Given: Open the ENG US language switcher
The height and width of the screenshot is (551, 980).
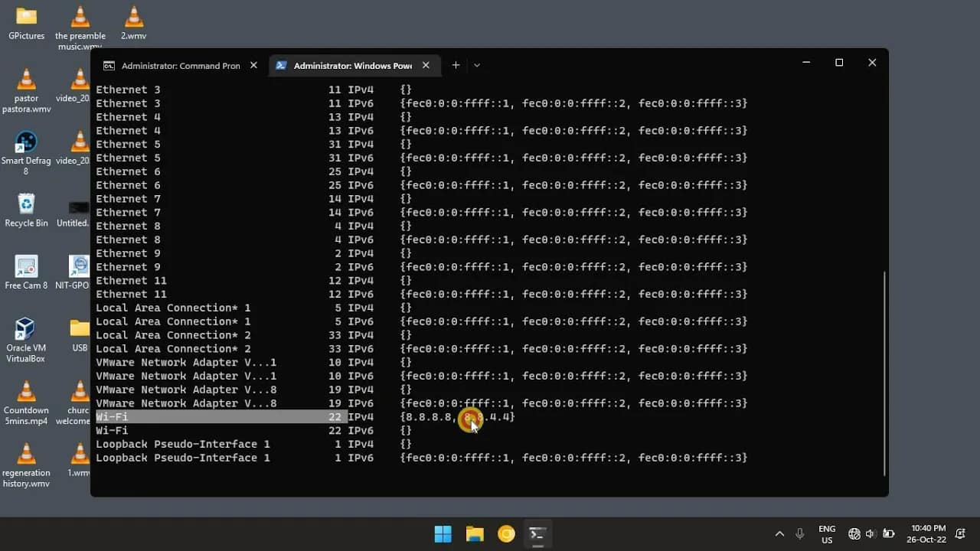Looking at the screenshot, I should click(827, 533).
